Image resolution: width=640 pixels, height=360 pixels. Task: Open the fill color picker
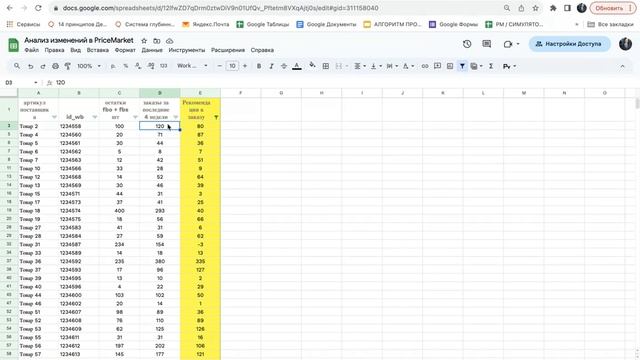tap(312, 66)
